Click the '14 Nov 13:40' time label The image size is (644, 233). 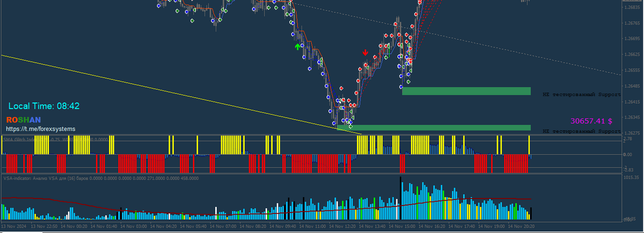(372, 226)
